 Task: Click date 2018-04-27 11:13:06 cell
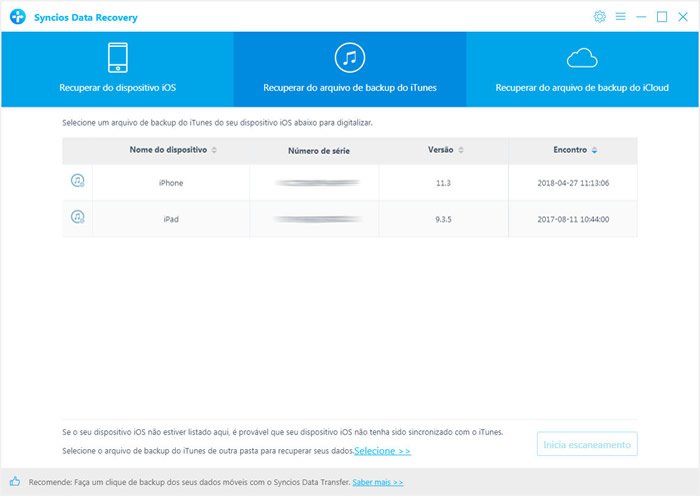pos(573,183)
